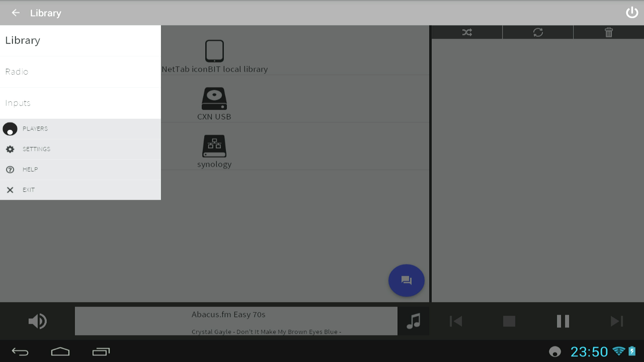Tap now playing Abacus.fm info bar

[x=236, y=321]
